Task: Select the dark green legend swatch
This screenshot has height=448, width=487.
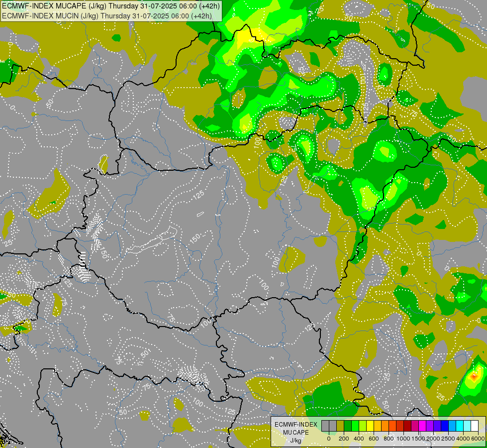Action: click(348, 426)
